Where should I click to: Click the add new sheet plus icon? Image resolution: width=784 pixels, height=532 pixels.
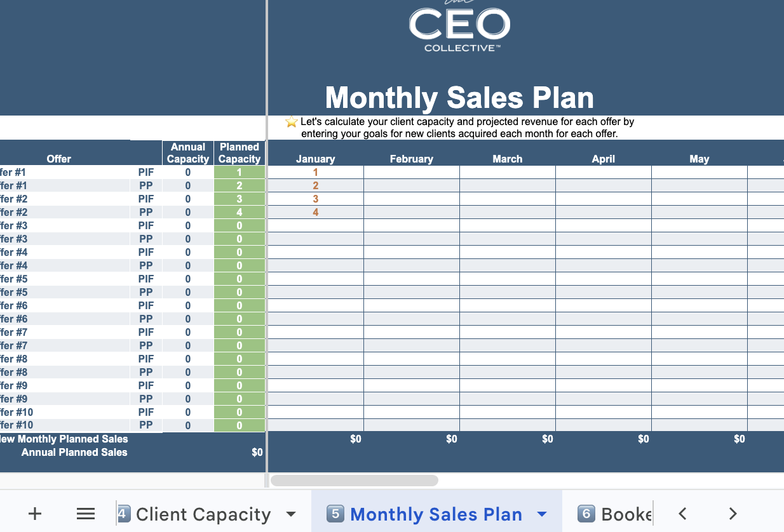point(36,514)
